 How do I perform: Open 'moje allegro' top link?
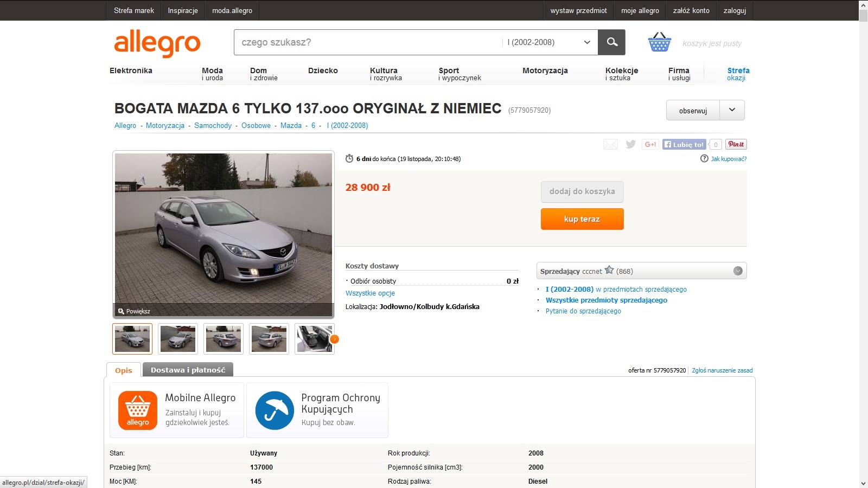pyautogui.click(x=640, y=10)
